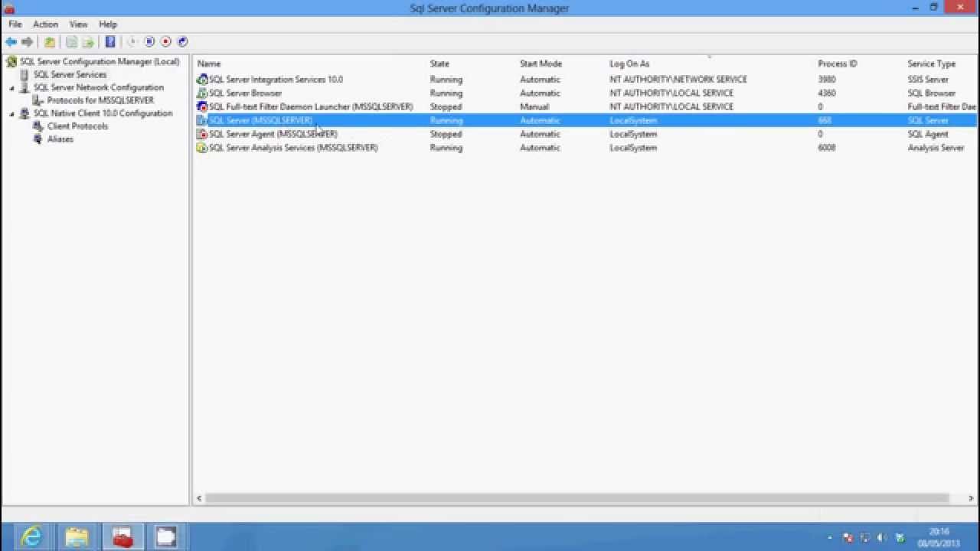The height and width of the screenshot is (551, 980).
Task: Click Stopped state of SQL Server Agent
Action: (x=446, y=135)
